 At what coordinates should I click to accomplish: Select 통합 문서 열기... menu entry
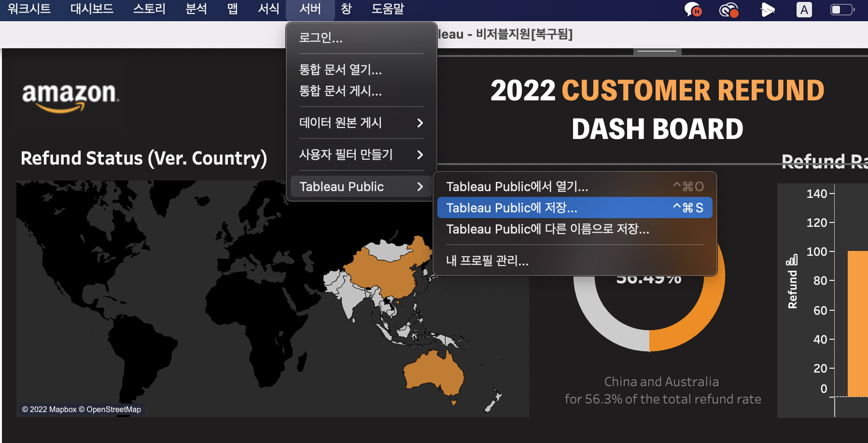(x=361, y=69)
